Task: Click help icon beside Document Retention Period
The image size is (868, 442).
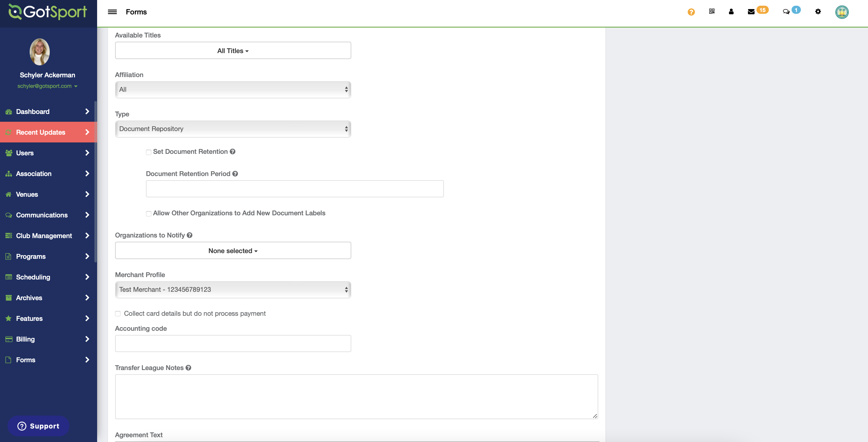Action: click(235, 174)
